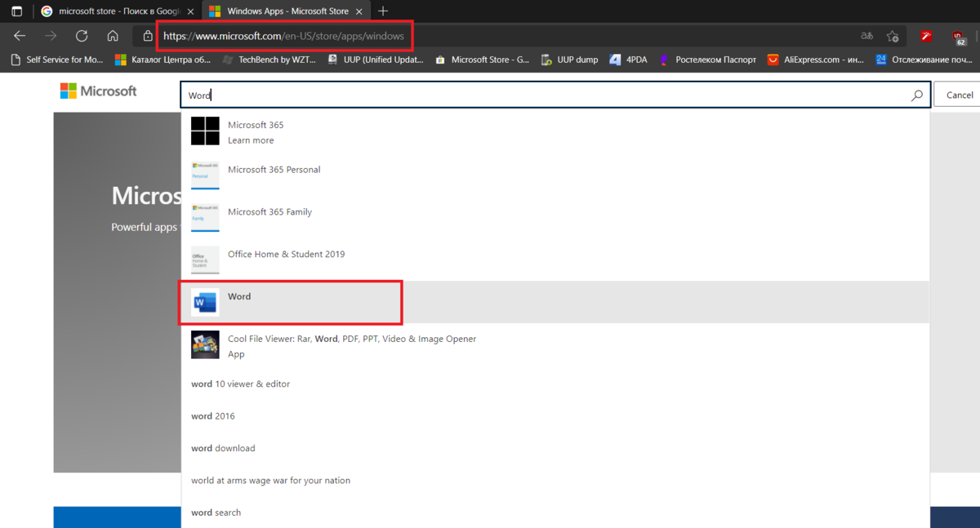Open the Cool File Viewer app suggestion

555,345
